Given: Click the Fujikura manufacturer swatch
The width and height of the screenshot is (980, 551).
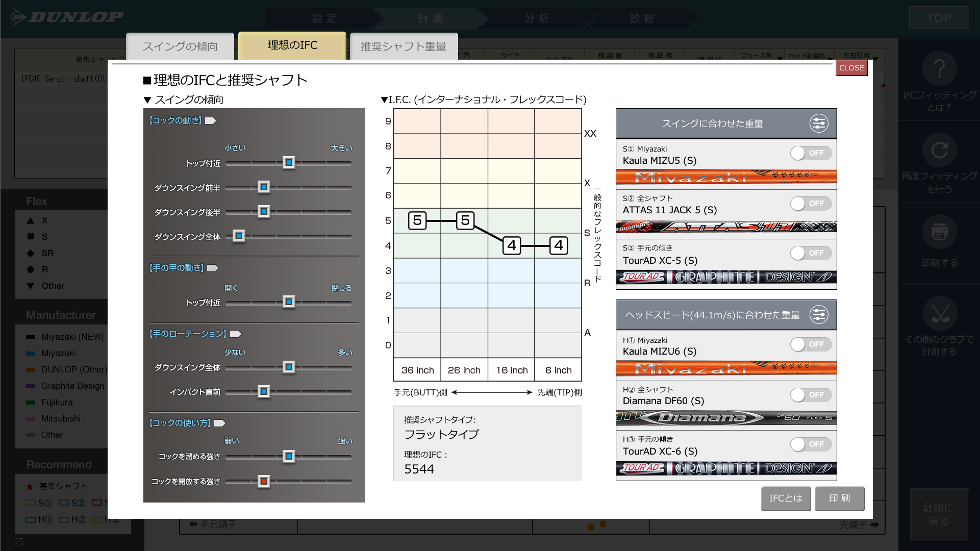Looking at the screenshot, I should pyautogui.click(x=31, y=403).
